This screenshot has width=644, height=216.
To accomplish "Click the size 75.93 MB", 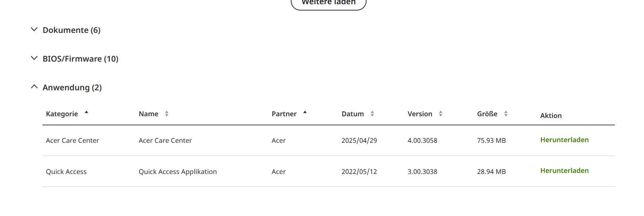I will tap(491, 140).
